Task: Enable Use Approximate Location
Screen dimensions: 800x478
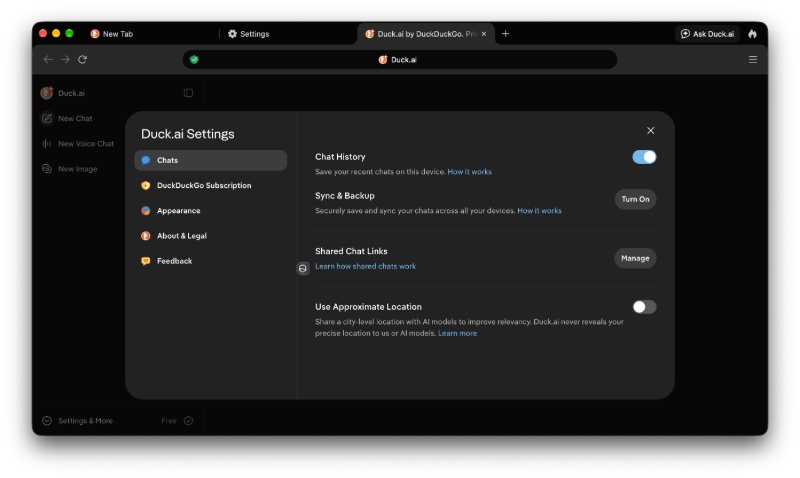Action: (644, 307)
